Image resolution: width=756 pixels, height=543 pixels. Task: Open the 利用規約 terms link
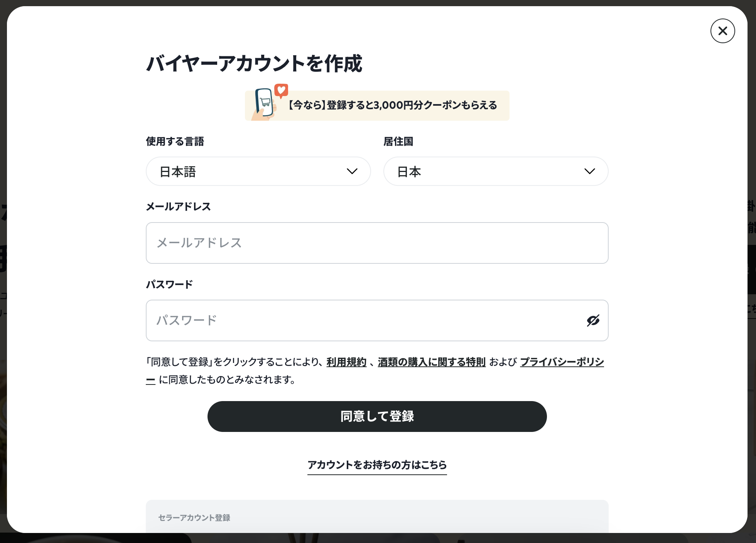click(346, 362)
